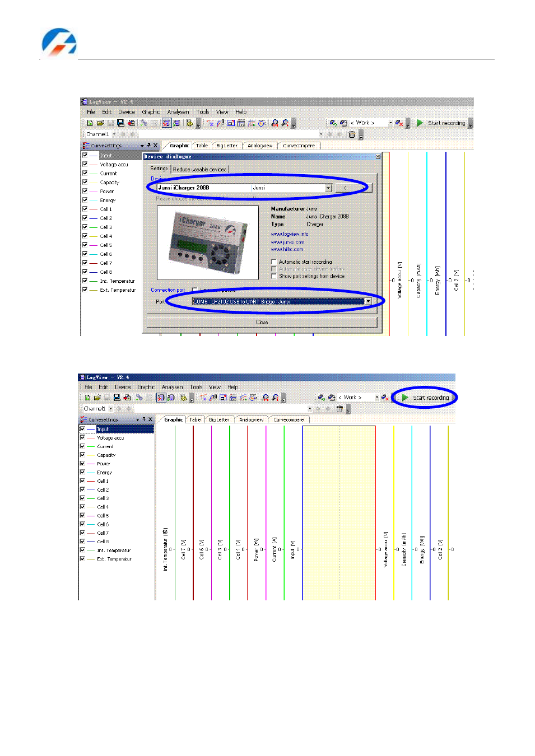Click the Start recording label in the upper window
Screen dimensions: 535x756
(x=446, y=123)
